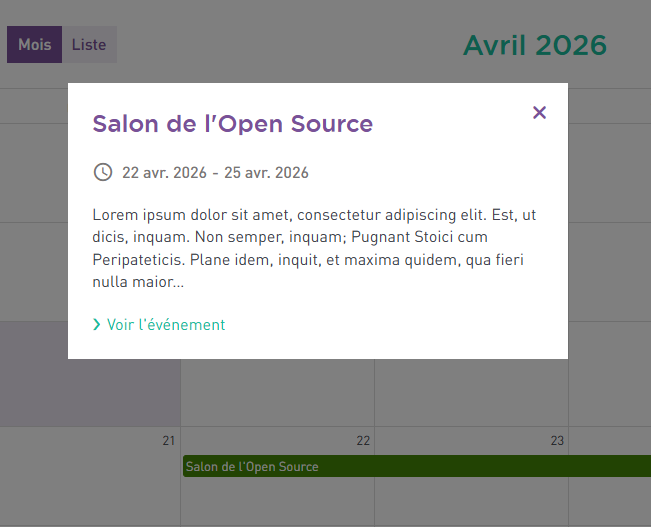The image size is (651, 527).
Task: Click the clock icon beside the dates
Action: (x=102, y=172)
